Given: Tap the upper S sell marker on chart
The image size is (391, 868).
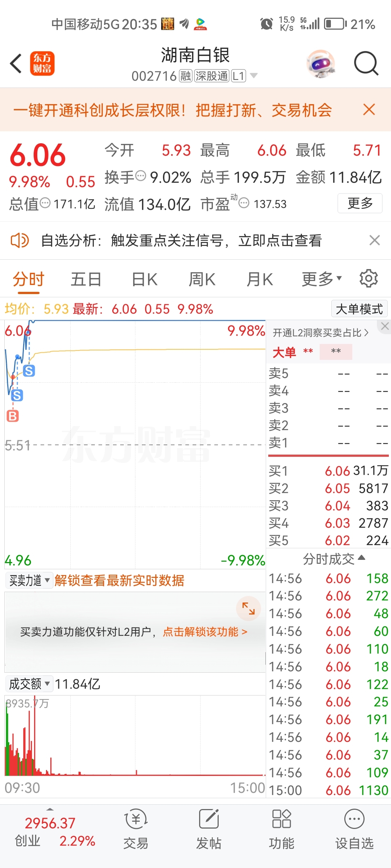Looking at the screenshot, I should [x=29, y=371].
